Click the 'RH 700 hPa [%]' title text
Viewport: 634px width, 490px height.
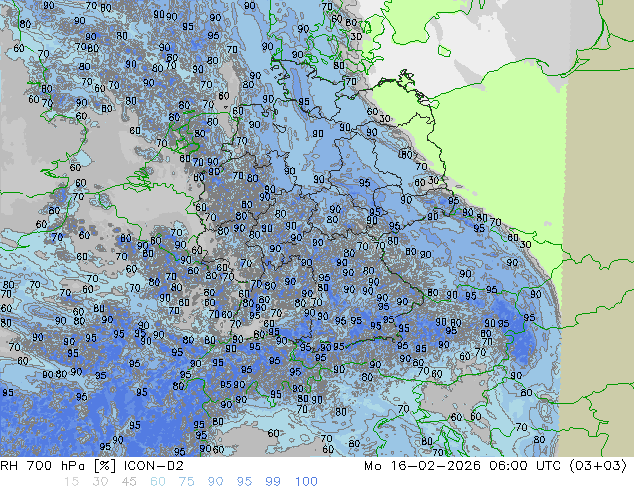tap(59, 466)
